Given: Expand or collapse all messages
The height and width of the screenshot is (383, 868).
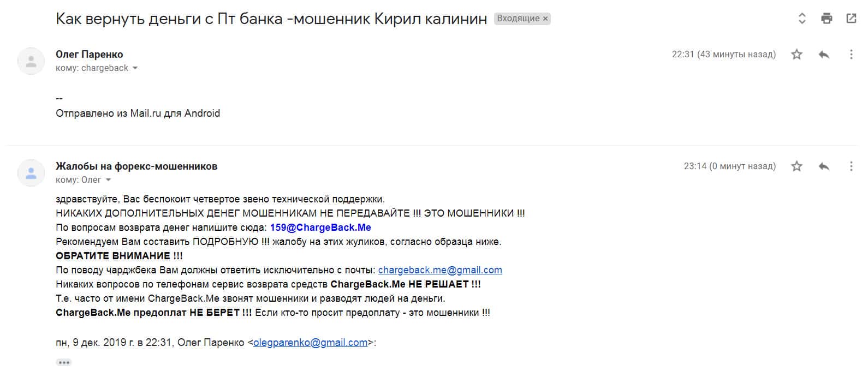Looking at the screenshot, I should (802, 19).
